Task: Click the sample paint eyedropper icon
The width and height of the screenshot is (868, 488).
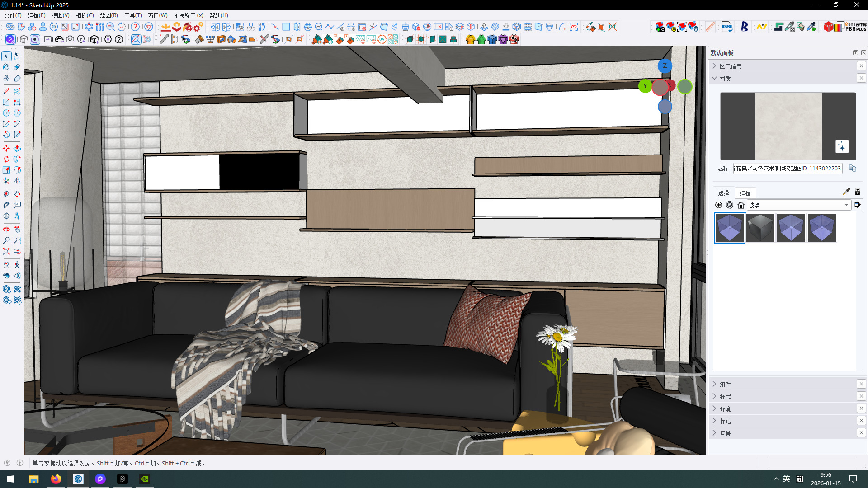Action: pos(846,192)
